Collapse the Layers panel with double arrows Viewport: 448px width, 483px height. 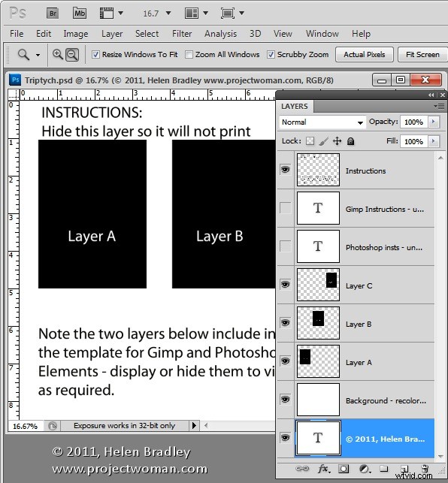click(431, 95)
